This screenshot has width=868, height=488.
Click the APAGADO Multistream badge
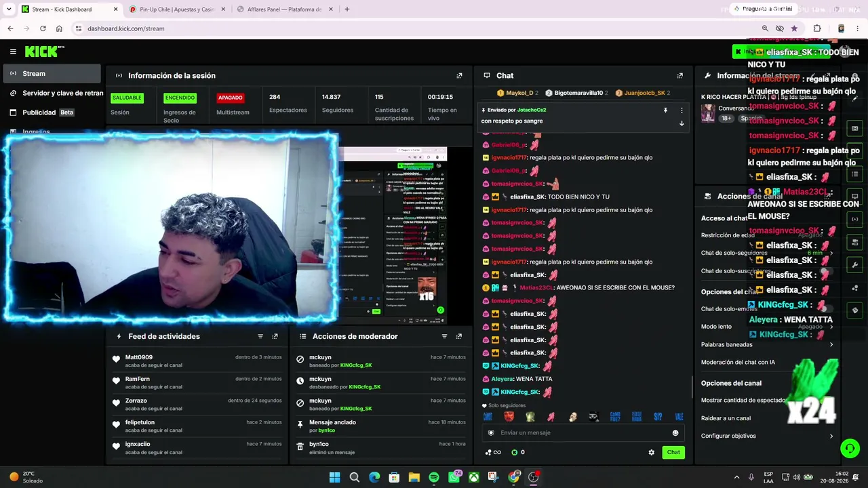pos(230,98)
